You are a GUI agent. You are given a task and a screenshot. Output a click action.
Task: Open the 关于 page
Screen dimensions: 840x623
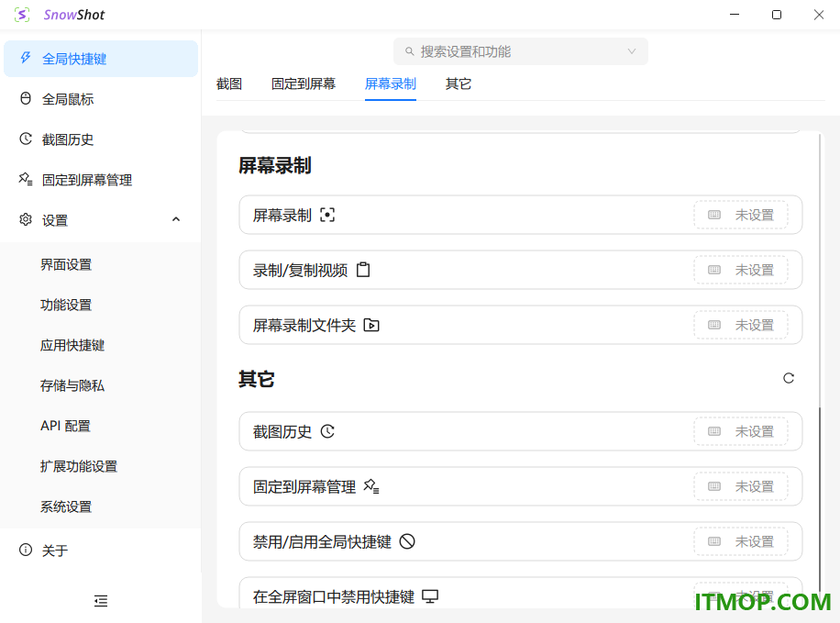click(x=101, y=551)
